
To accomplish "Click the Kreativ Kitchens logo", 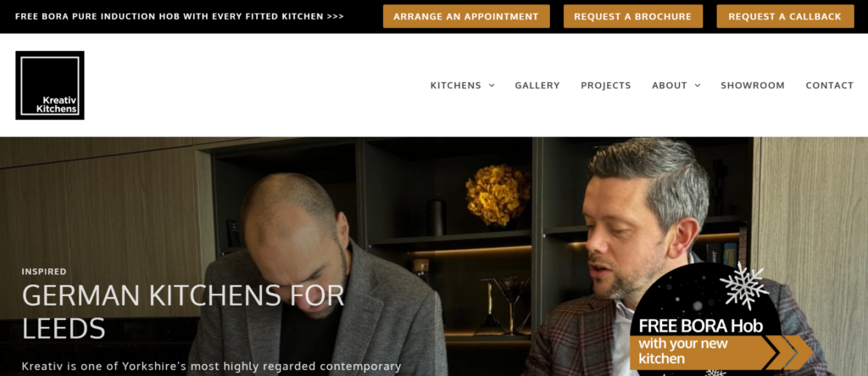I will click(x=50, y=86).
